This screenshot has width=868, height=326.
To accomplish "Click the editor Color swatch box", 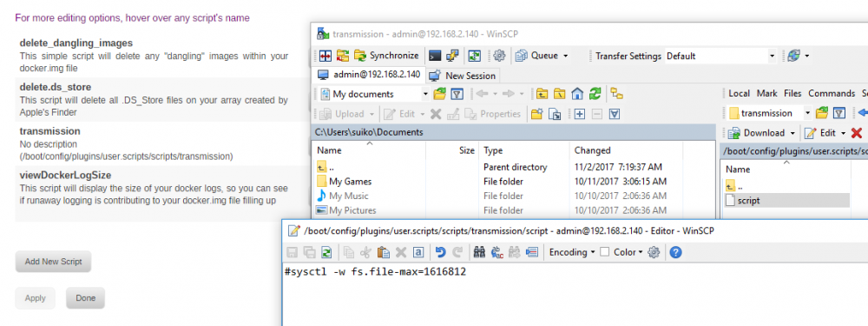I will [x=604, y=252].
